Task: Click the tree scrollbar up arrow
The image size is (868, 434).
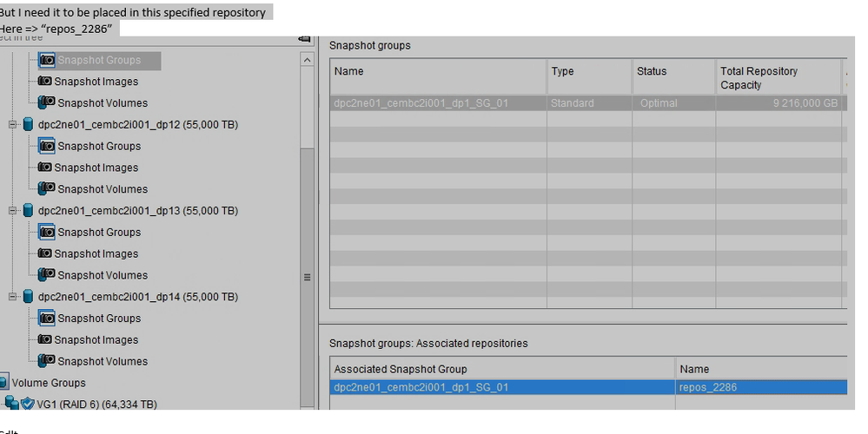Action: 307,61
